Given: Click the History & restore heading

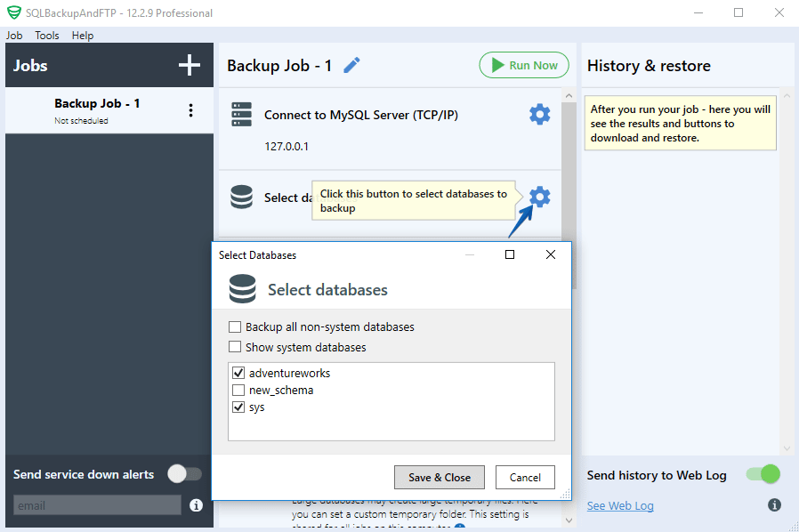Looking at the screenshot, I should (649, 66).
